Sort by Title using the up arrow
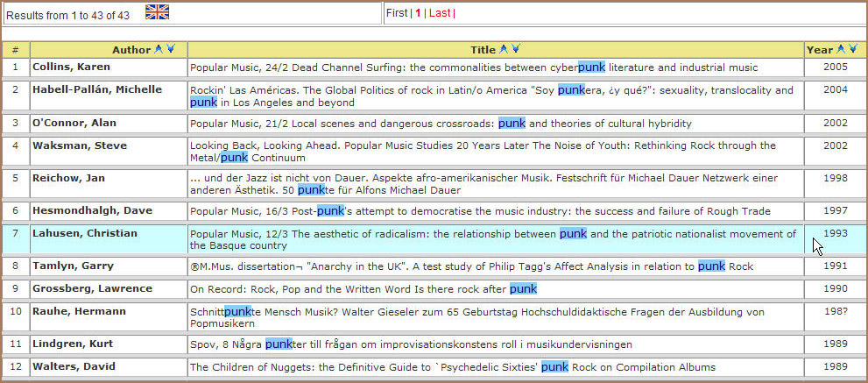 [x=503, y=50]
